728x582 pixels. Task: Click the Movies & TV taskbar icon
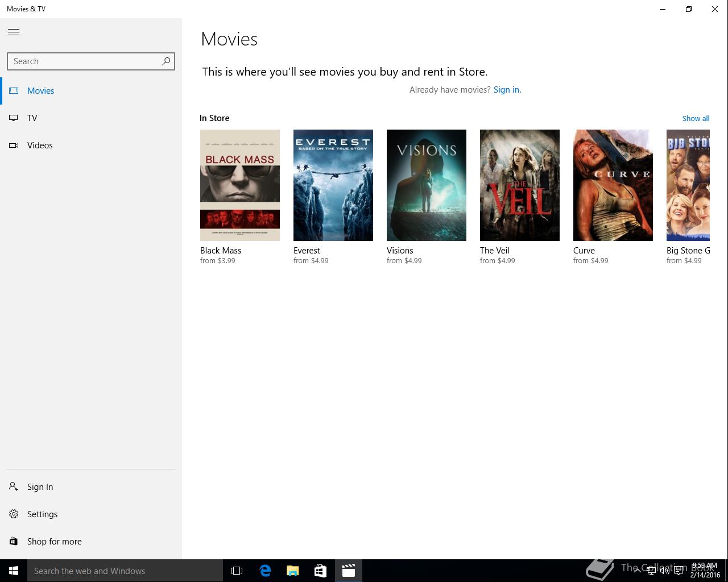click(x=349, y=571)
